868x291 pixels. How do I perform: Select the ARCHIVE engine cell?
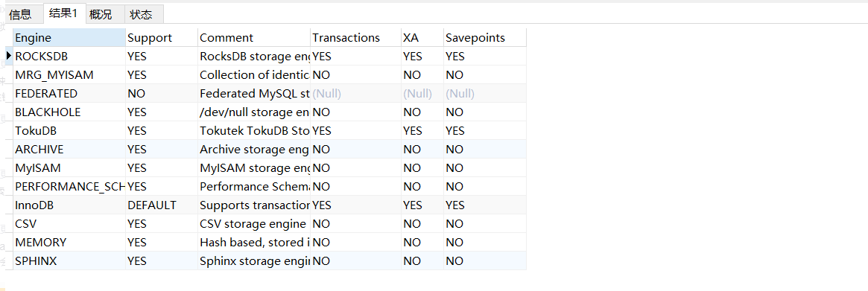pos(69,150)
